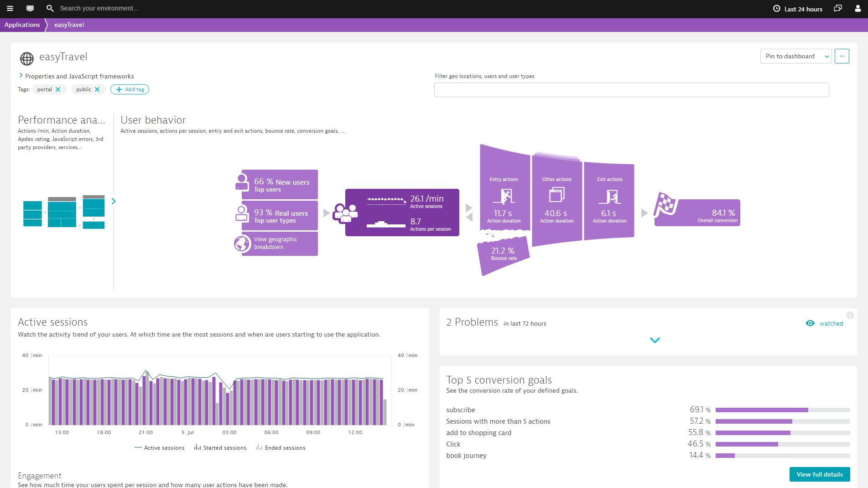Remove the public tag

point(97,89)
